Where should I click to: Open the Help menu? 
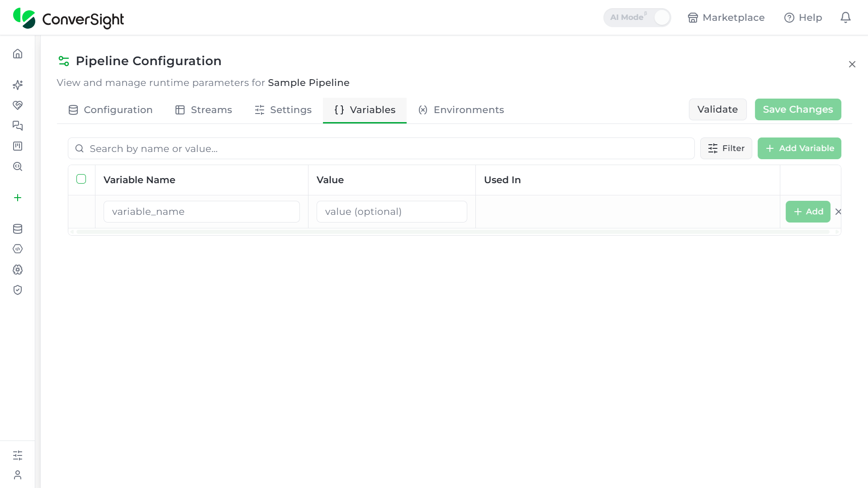pyautogui.click(x=803, y=18)
